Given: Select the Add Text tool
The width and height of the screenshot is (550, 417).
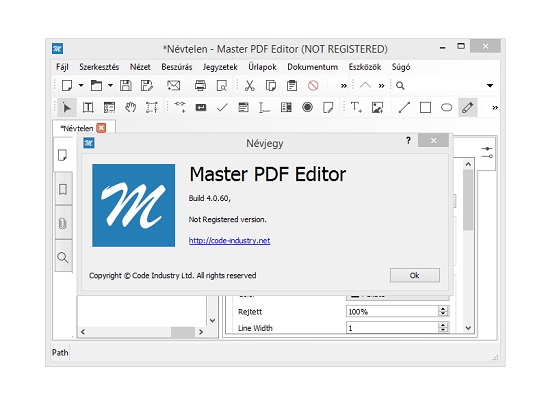Looking at the screenshot, I should (356, 107).
